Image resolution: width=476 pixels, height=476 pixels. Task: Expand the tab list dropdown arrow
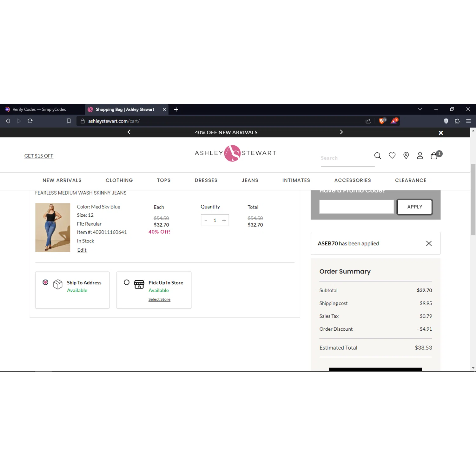pos(420,109)
